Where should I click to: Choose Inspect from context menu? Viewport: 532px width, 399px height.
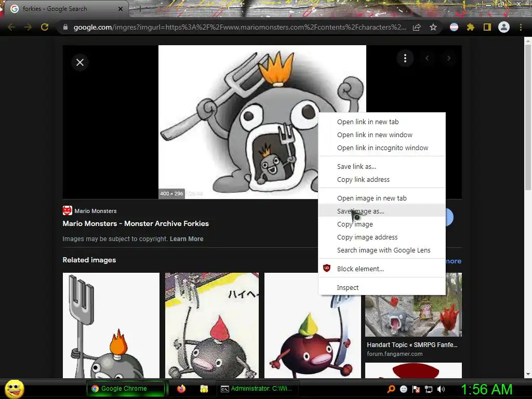pos(382,287)
